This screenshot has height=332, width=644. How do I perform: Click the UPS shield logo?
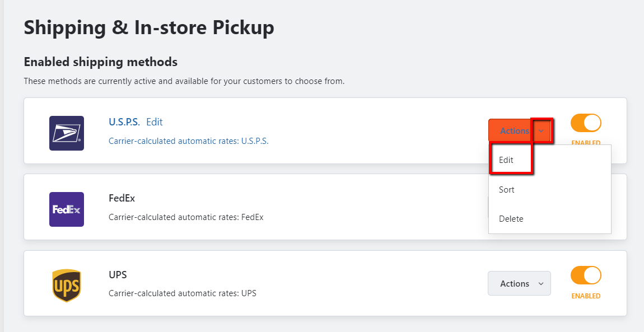[67, 286]
